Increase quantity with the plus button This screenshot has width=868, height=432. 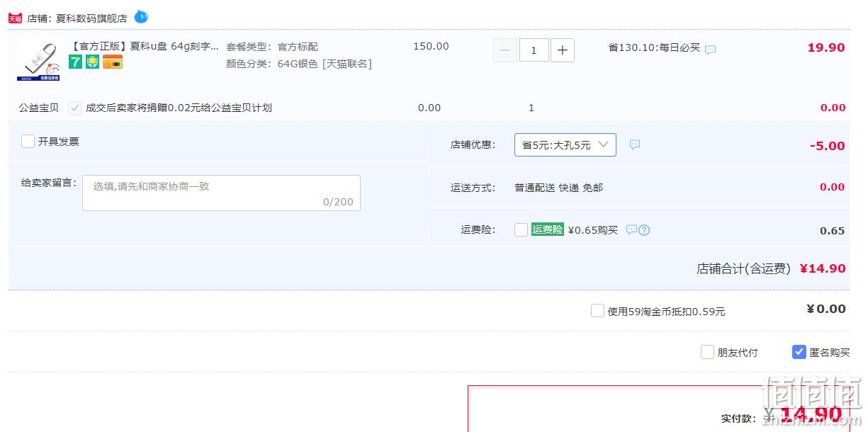point(563,50)
